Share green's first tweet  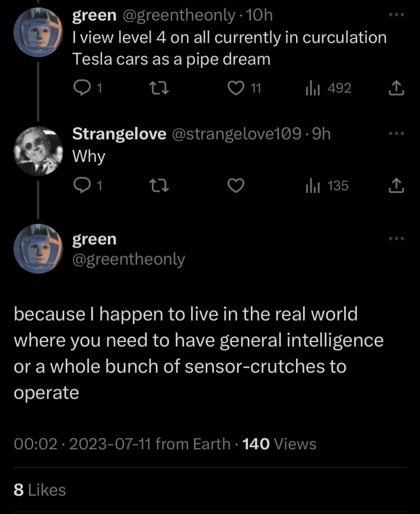396,89
